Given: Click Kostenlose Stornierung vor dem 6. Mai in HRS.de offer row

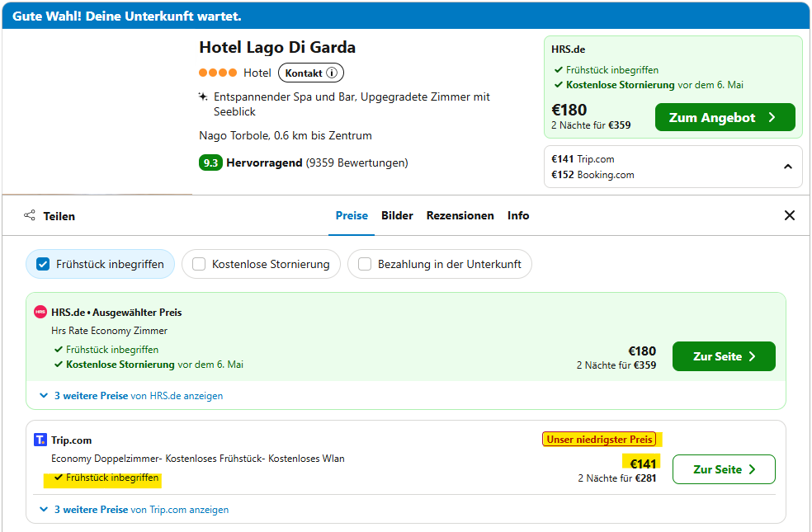Looking at the screenshot, I should [x=149, y=365].
